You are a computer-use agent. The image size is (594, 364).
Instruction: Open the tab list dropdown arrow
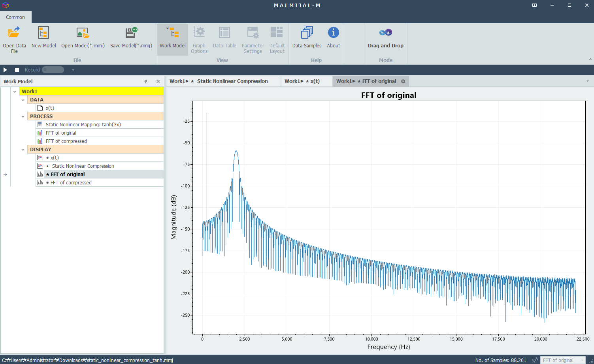coord(588,81)
